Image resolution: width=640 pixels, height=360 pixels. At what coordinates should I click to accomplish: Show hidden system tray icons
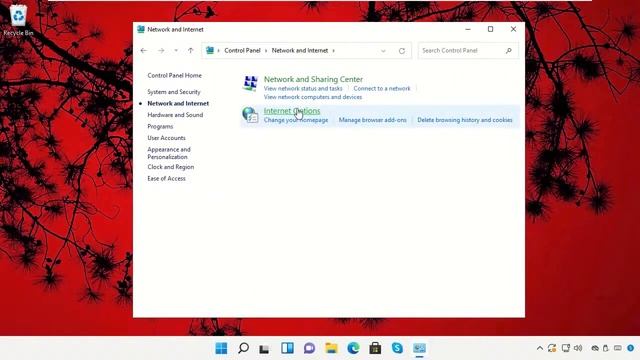point(540,348)
